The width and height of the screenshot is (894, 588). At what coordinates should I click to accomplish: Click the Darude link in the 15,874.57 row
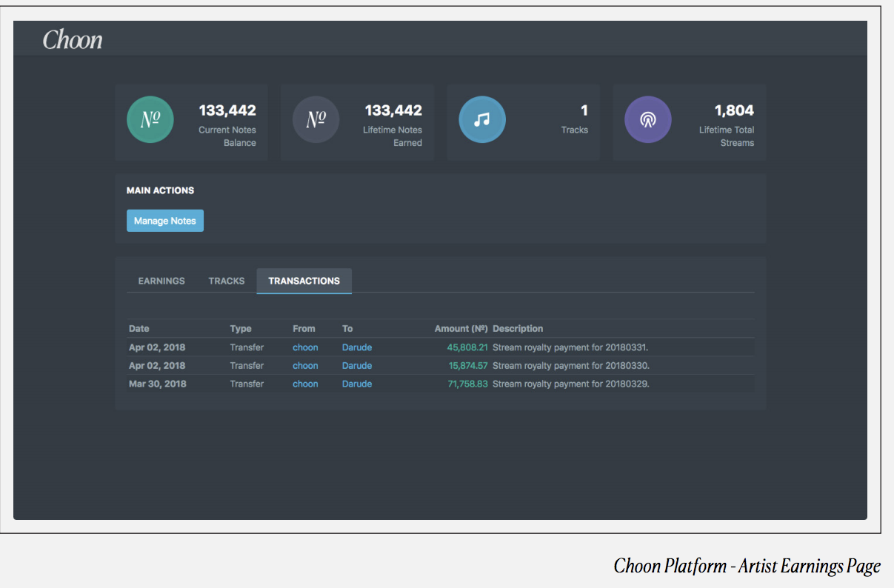pyautogui.click(x=357, y=366)
